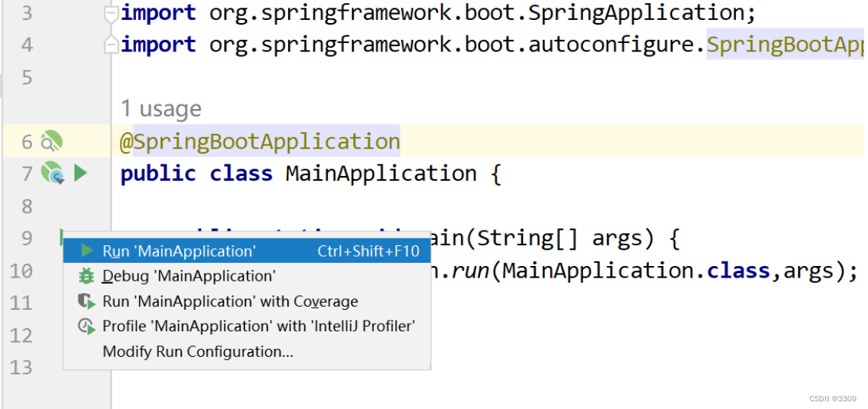Click line number 5 in gutter
The height and width of the screenshot is (409, 868).
pyautogui.click(x=27, y=78)
